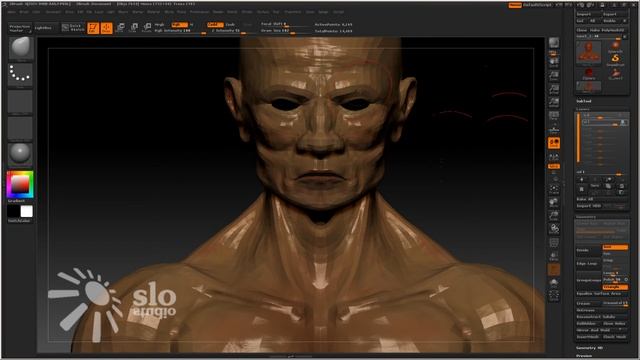Toggle the Edit mode button
Viewport: 640px width, 360px height.
pos(93,28)
